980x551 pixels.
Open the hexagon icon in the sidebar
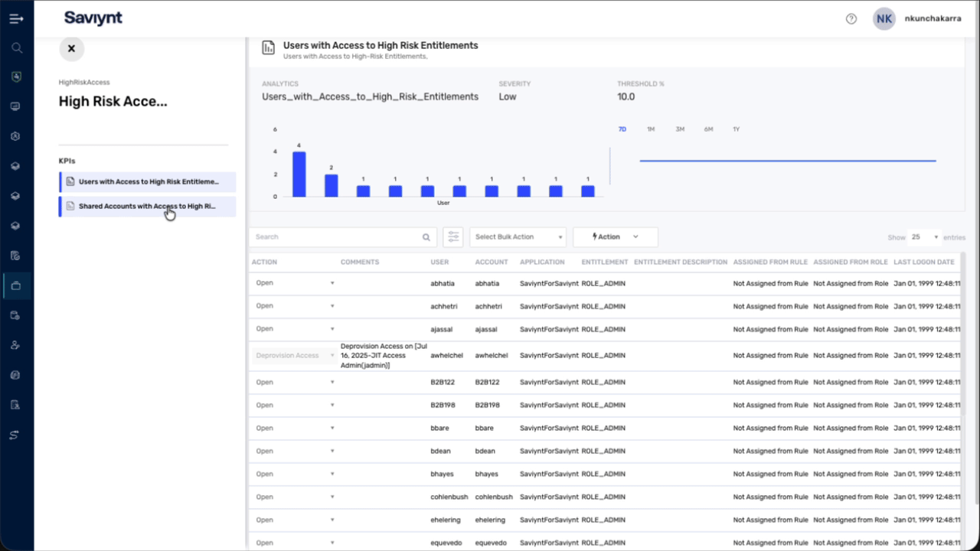pyautogui.click(x=16, y=136)
